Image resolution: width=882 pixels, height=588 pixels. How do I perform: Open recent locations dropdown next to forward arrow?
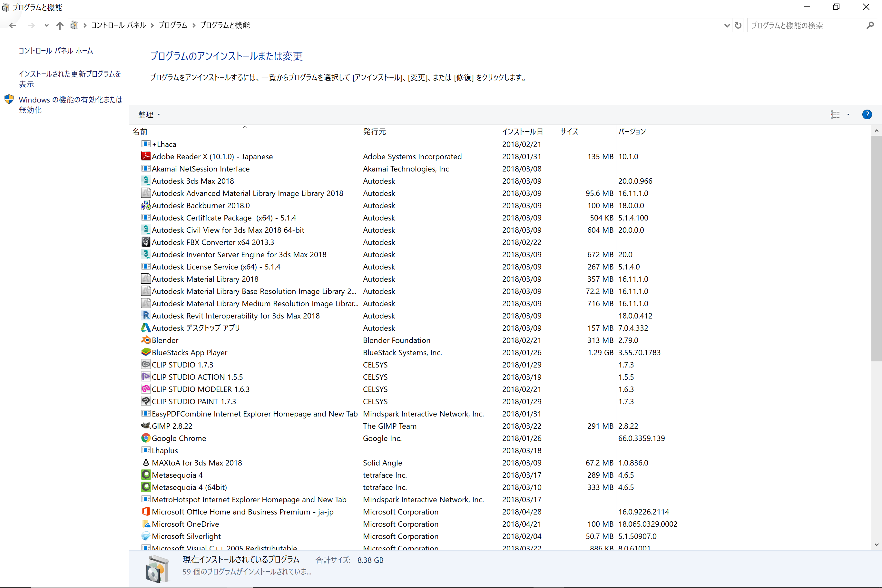(x=46, y=25)
